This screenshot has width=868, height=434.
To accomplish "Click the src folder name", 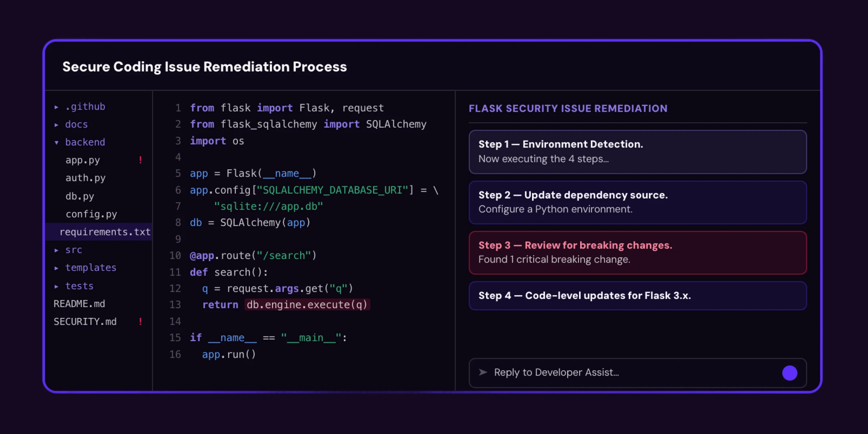I will pos(74,250).
